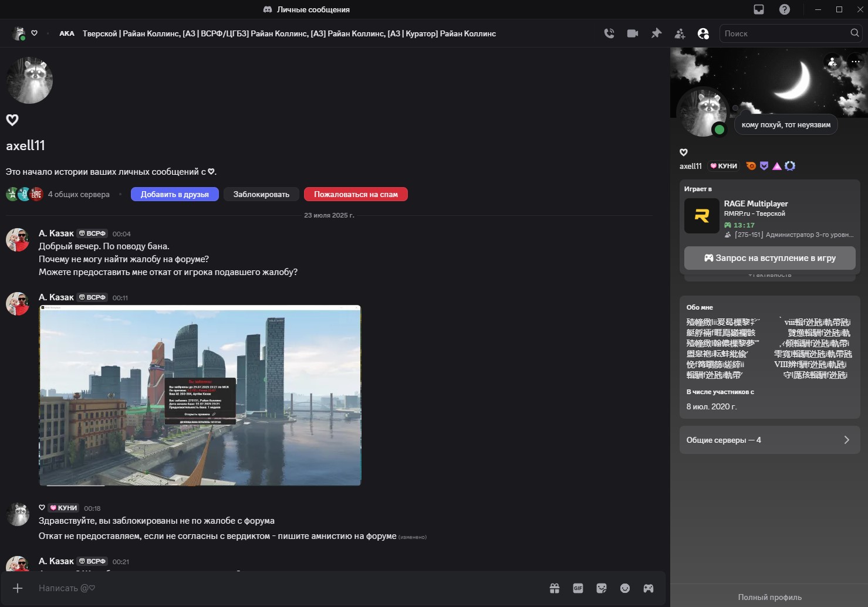Image resolution: width=868 pixels, height=607 pixels.
Task: Click the status bubble 'кому похуй, тот неуязвим'
Action: (786, 124)
